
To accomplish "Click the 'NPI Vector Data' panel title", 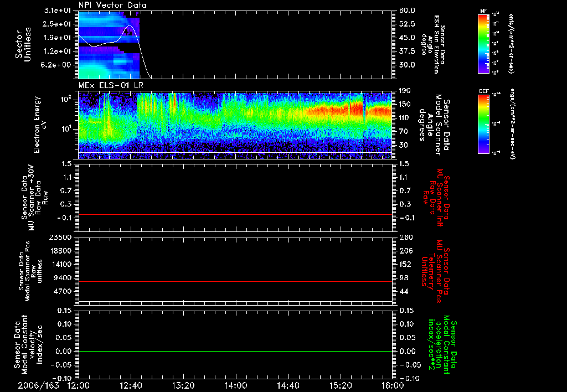I will 112,5.
